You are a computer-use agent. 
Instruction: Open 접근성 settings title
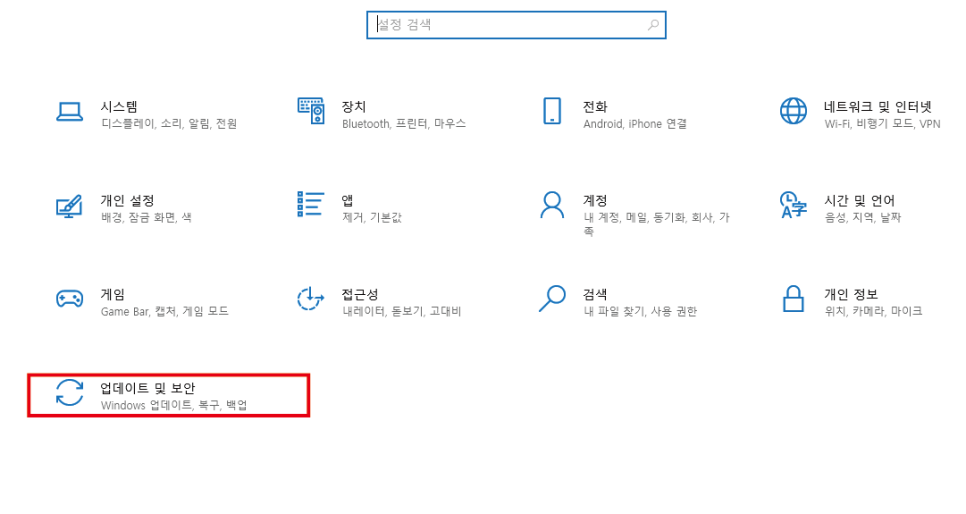360,294
